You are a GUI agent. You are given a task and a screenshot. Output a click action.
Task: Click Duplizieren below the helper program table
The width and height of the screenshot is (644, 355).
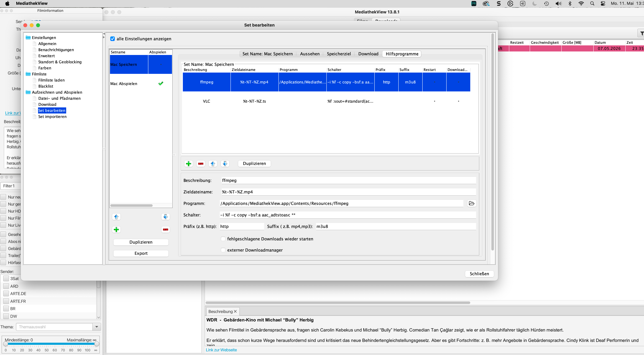(254, 164)
